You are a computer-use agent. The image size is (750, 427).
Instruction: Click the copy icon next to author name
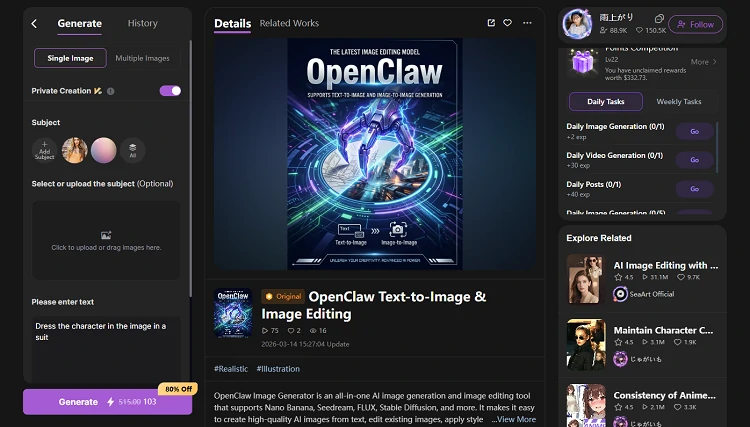(x=659, y=18)
